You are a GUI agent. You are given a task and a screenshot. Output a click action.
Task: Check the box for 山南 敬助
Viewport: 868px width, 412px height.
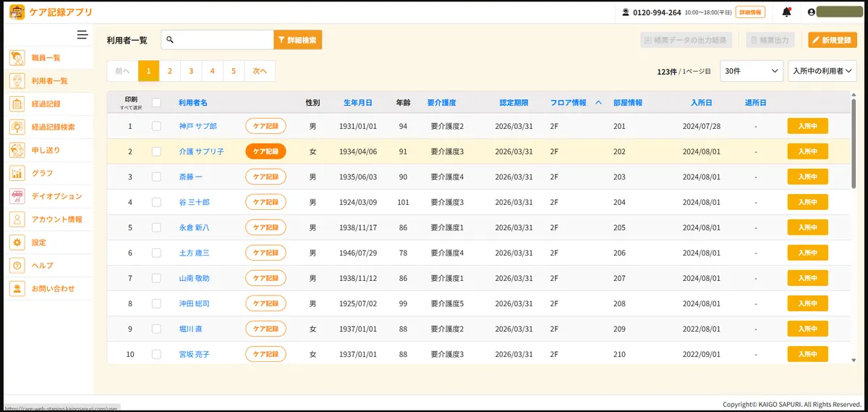coord(156,278)
